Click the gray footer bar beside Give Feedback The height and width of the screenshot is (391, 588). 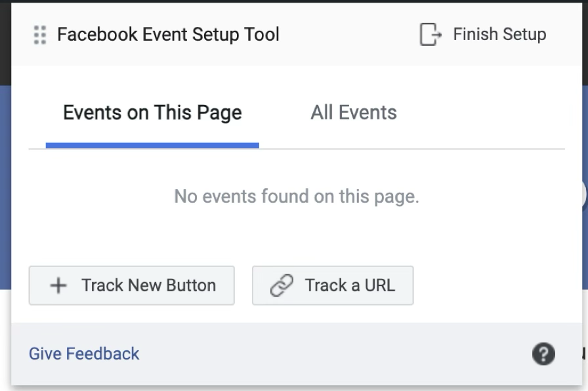coord(328,354)
